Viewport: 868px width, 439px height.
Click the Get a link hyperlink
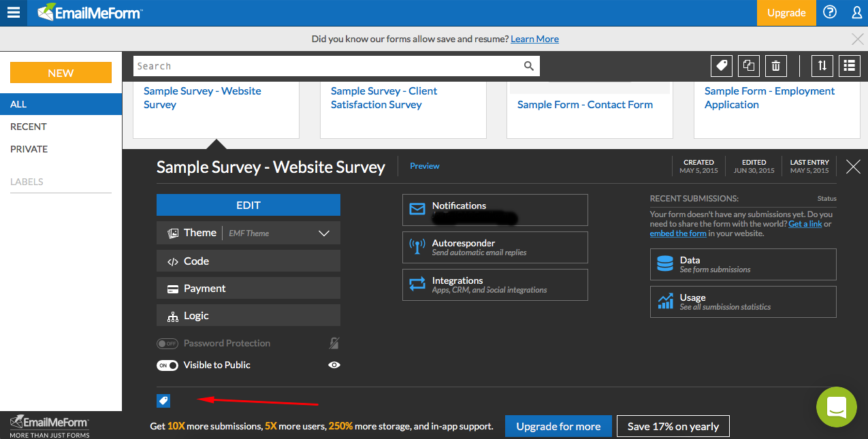click(x=805, y=224)
